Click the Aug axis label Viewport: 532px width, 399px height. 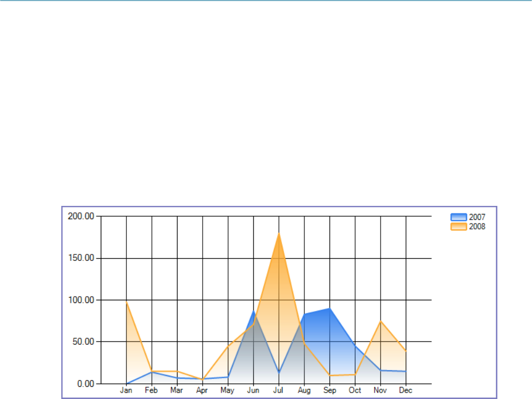(x=304, y=390)
